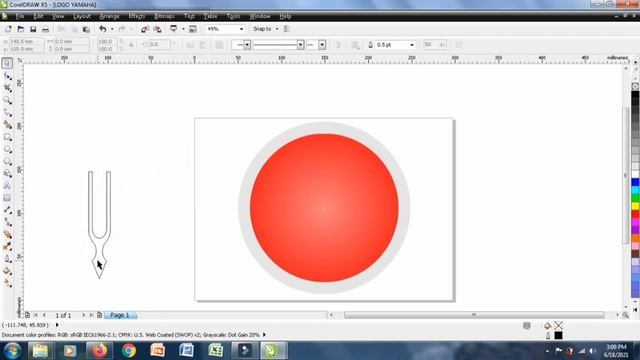Click the New document icon
Screen dimensions: 640x360
(8, 29)
